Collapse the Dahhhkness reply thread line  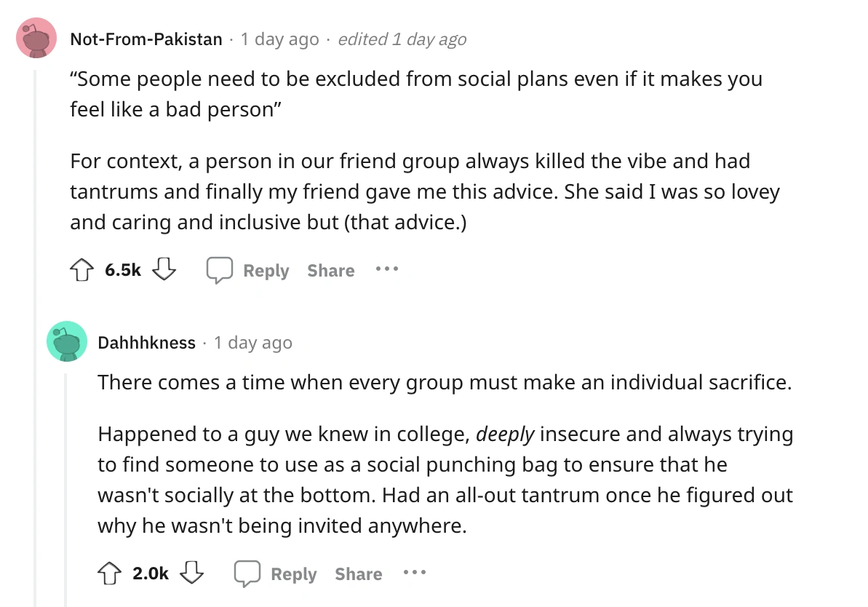click(x=65, y=488)
